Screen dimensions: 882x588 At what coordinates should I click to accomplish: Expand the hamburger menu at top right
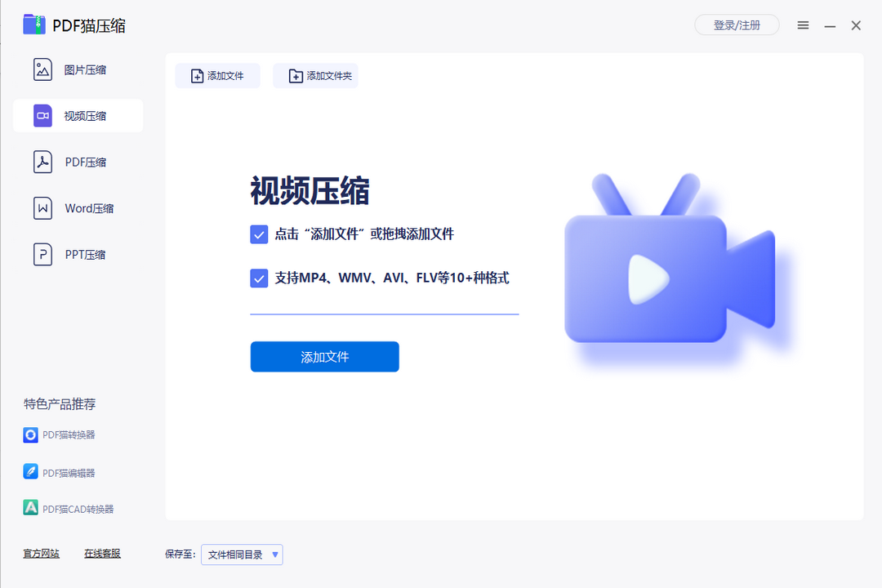tap(803, 25)
